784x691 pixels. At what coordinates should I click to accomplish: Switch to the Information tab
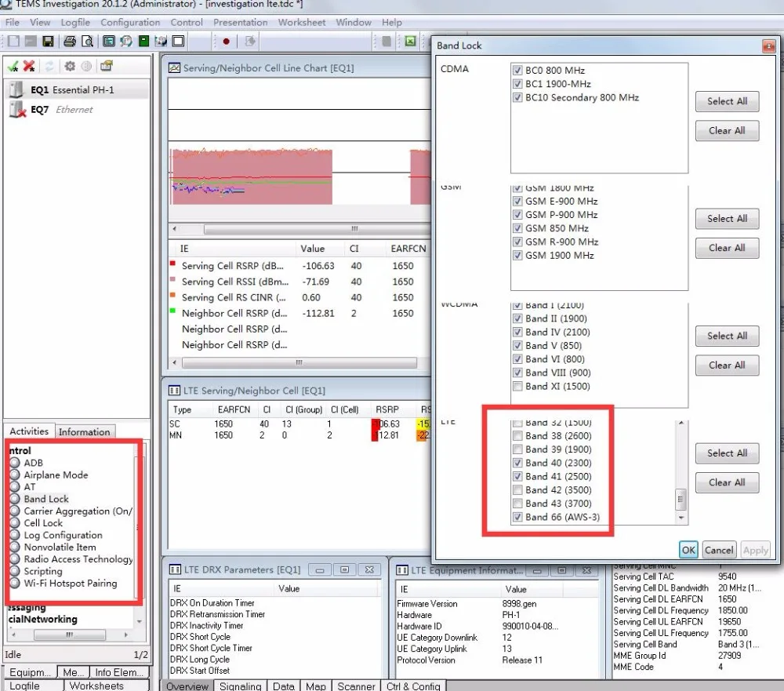pyautogui.click(x=85, y=432)
